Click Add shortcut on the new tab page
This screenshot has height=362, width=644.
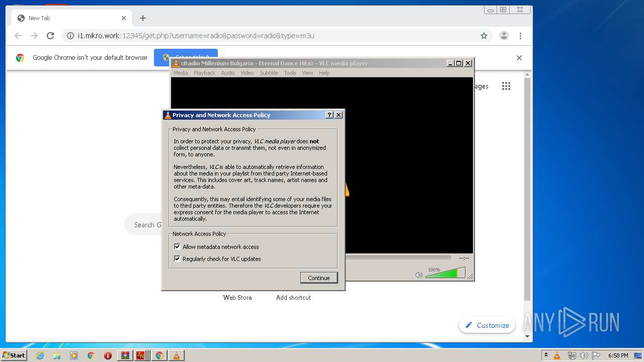coord(293,298)
